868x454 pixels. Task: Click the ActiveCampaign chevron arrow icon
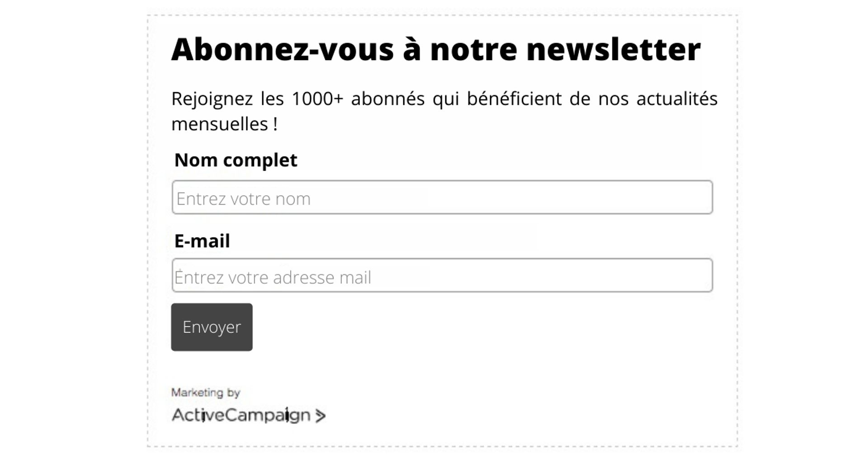pyautogui.click(x=320, y=416)
